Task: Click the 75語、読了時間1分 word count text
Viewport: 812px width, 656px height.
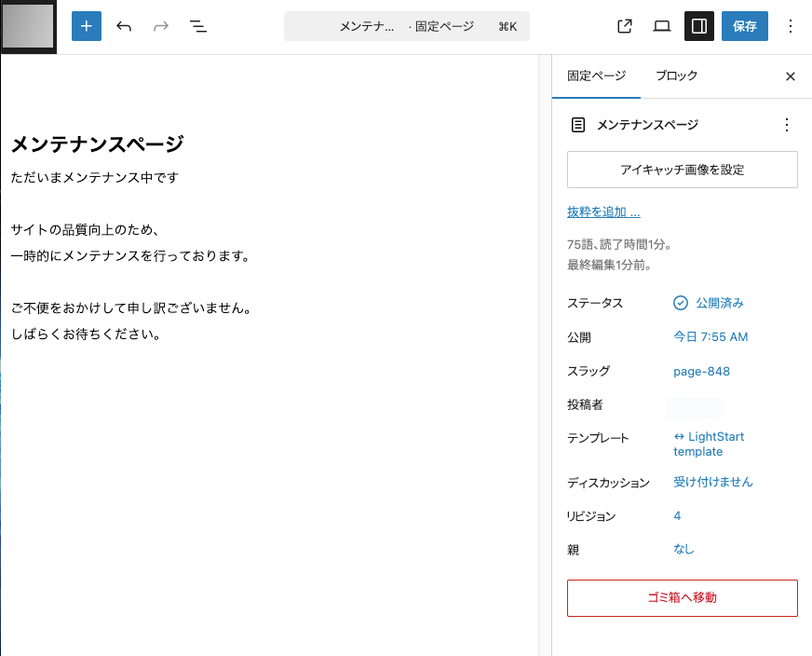Action: pos(619,244)
